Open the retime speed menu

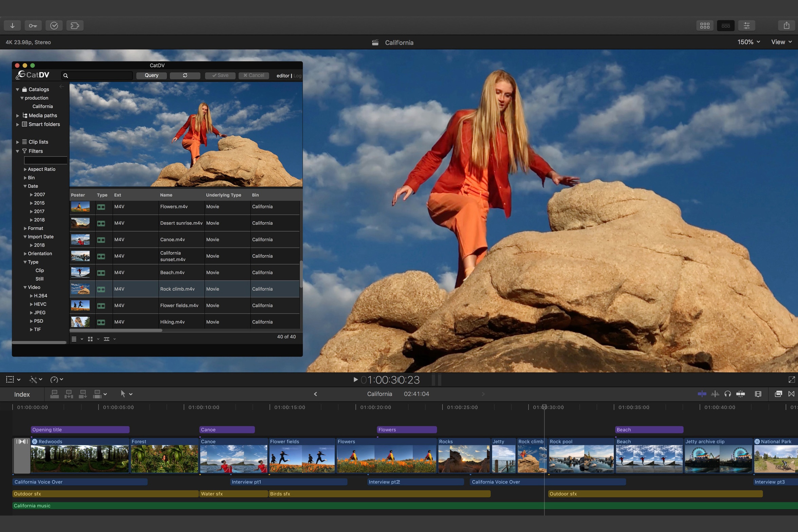point(56,379)
